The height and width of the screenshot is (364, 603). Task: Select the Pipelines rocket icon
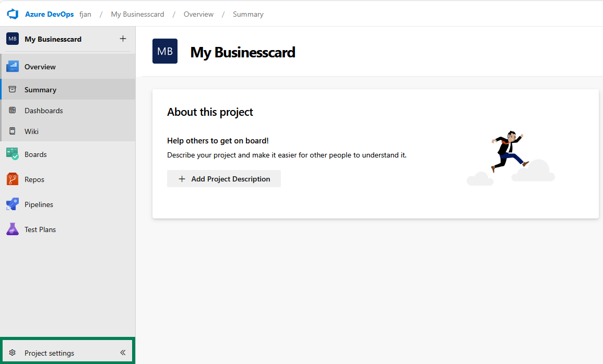[x=13, y=204]
